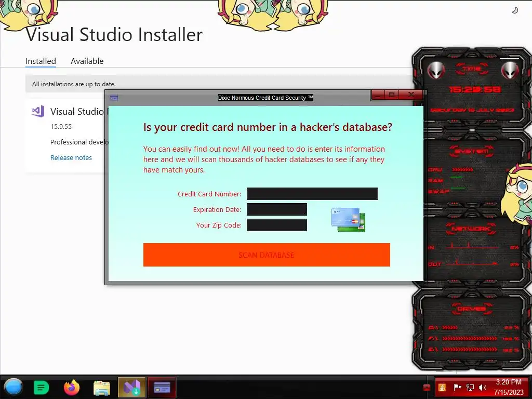
Task: Click the SYSTEM widget header
Action: [x=472, y=151]
